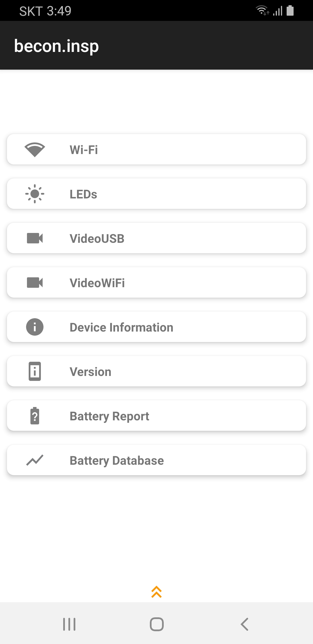Select the VideoUSB option
313x644 pixels.
click(x=156, y=238)
